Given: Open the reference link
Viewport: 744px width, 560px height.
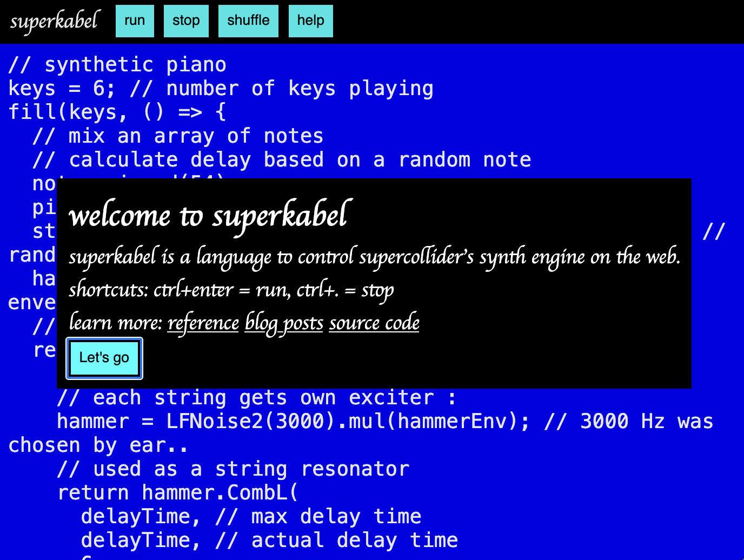Looking at the screenshot, I should point(203,323).
